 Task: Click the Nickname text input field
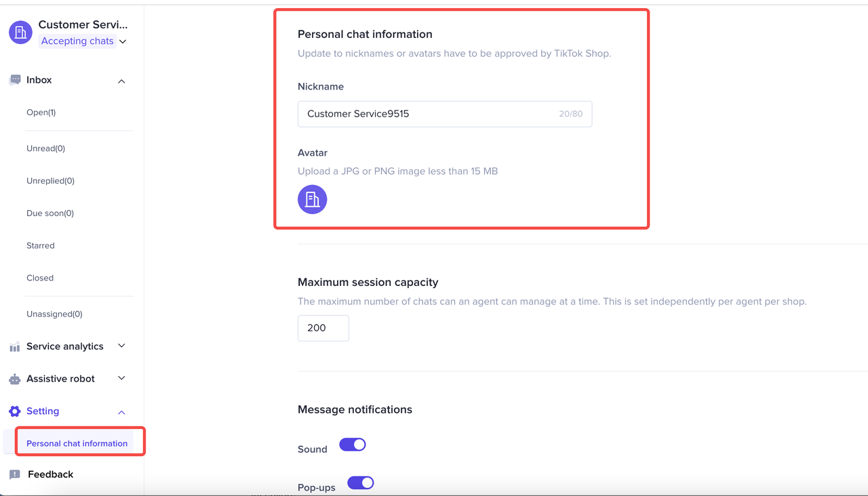427,114
